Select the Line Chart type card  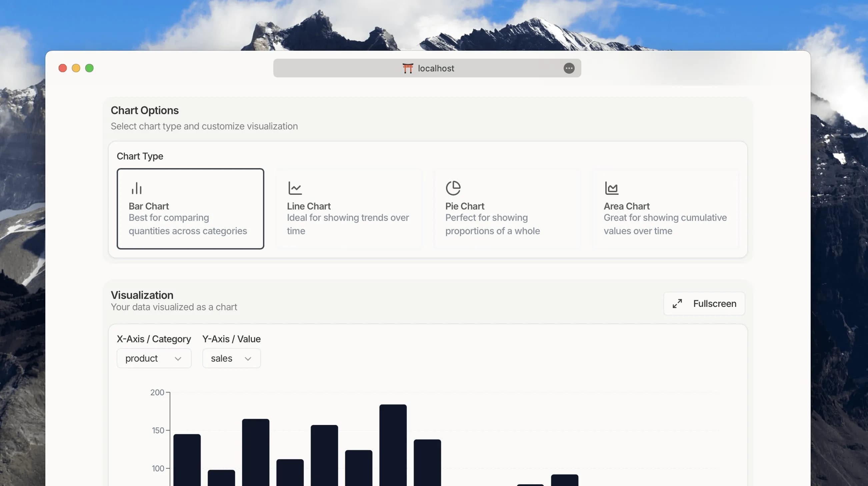[x=349, y=209]
